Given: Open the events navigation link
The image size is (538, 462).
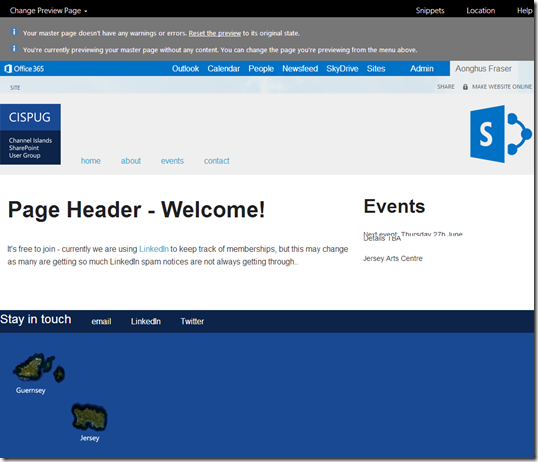Looking at the screenshot, I should (x=172, y=161).
